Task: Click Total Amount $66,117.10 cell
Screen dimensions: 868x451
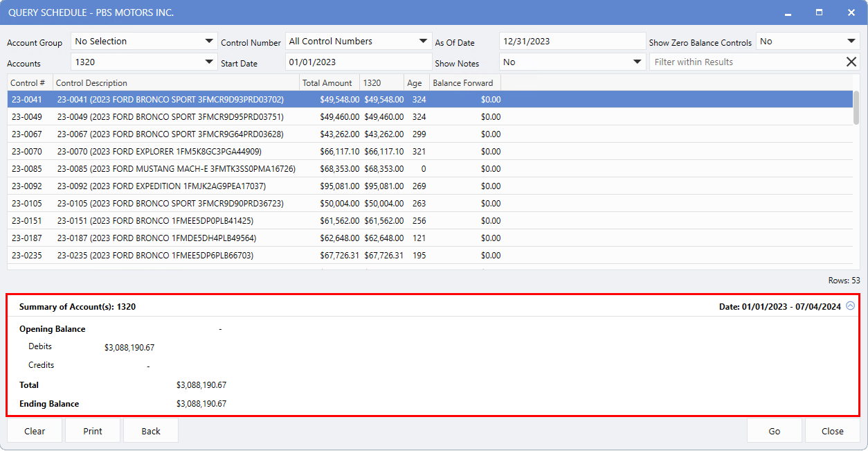Action: point(340,152)
